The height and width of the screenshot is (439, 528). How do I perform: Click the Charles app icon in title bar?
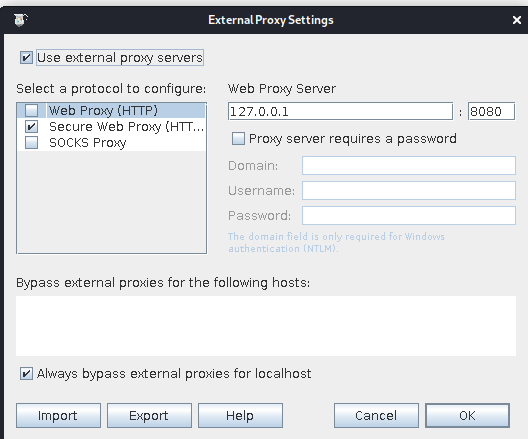click(x=21, y=20)
